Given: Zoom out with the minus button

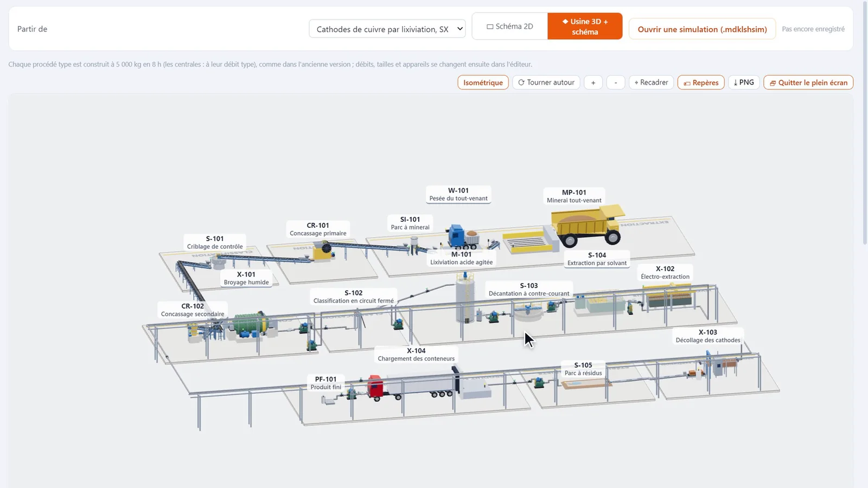Looking at the screenshot, I should coord(615,82).
